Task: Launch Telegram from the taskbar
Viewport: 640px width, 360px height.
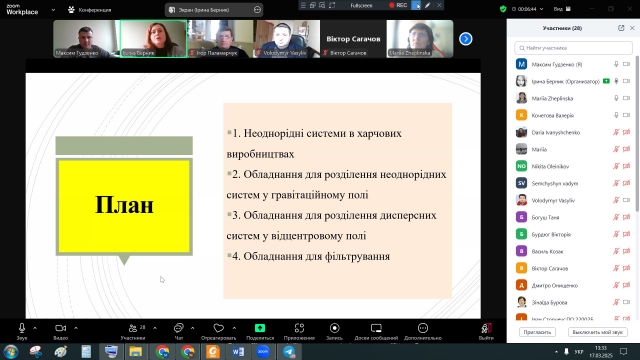Action: click(x=289, y=351)
